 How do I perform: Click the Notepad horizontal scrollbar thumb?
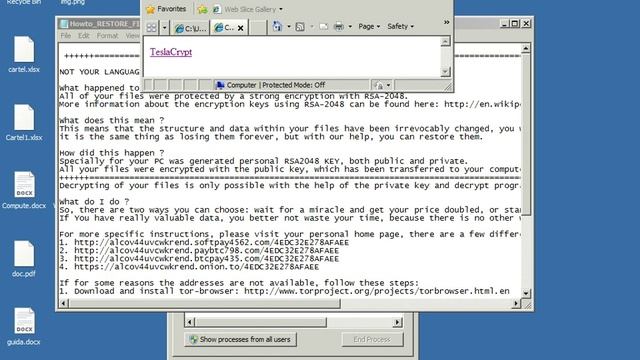click(x=204, y=303)
